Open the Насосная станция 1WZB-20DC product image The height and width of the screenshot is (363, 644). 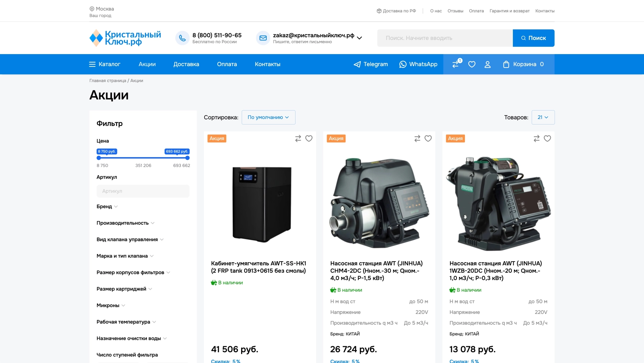point(498,203)
